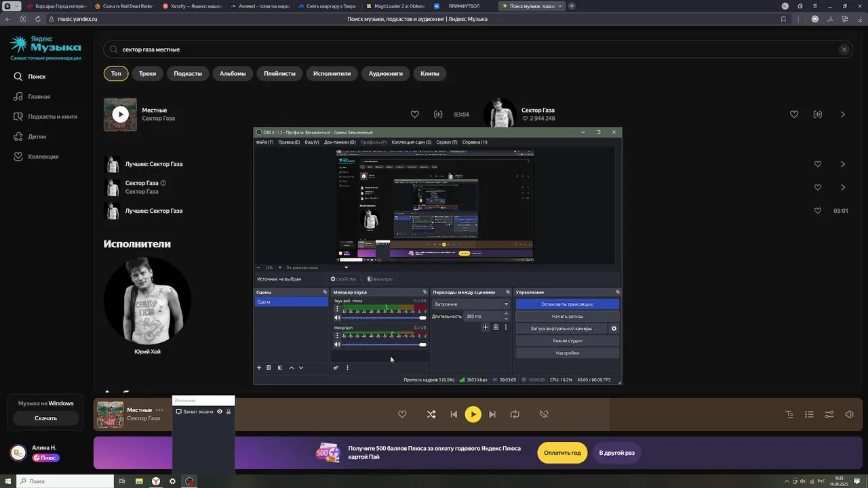Remove scene transition with trash icon
This screenshot has width=868, height=488.
[496, 327]
